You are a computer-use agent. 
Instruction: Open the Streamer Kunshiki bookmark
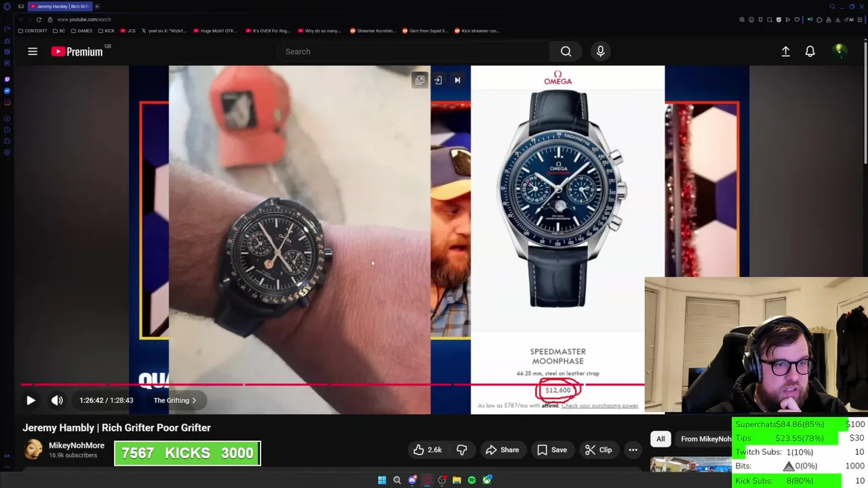[373, 30]
